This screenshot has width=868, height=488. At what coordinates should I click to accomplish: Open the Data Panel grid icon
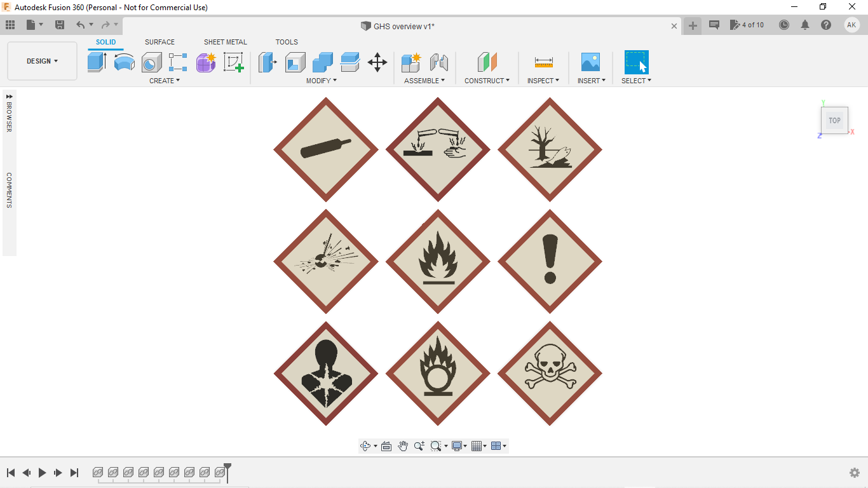click(x=10, y=25)
